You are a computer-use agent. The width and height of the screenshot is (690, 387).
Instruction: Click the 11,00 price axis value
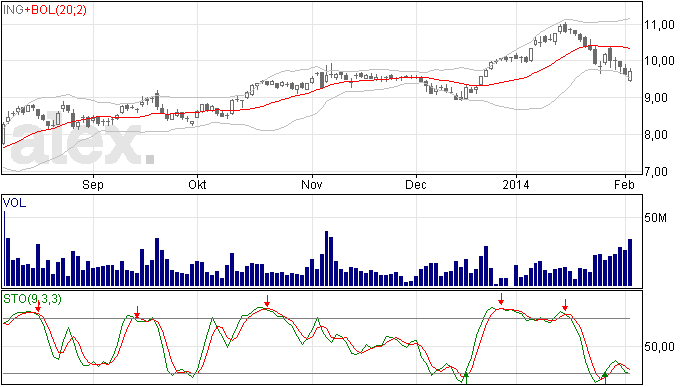[659, 25]
